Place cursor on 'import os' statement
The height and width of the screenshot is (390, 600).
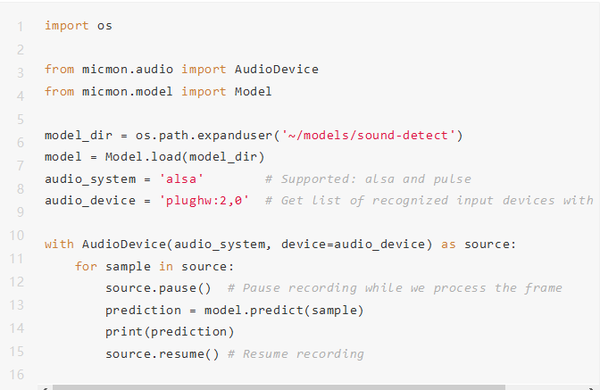tap(78, 26)
